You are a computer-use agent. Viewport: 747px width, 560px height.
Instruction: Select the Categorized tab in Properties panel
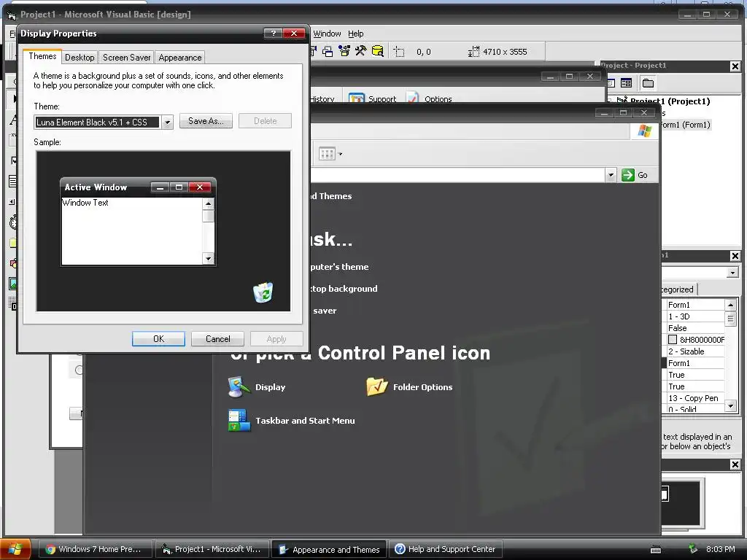coord(678,289)
